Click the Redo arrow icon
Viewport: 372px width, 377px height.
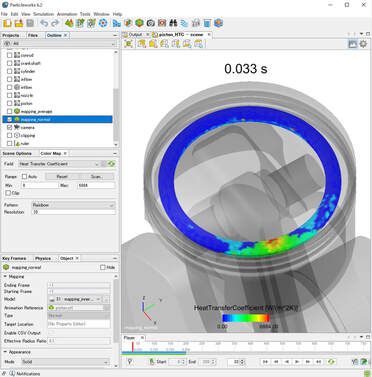(x=55, y=23)
